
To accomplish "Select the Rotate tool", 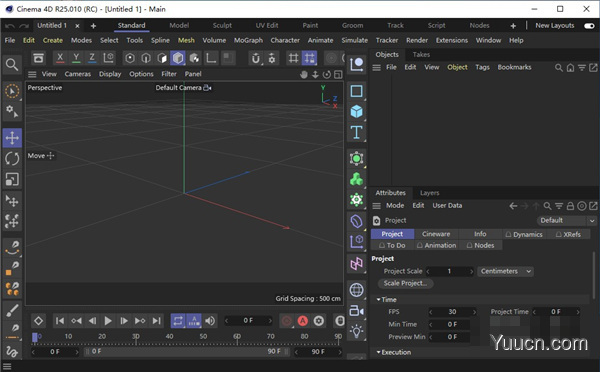I will (12, 158).
